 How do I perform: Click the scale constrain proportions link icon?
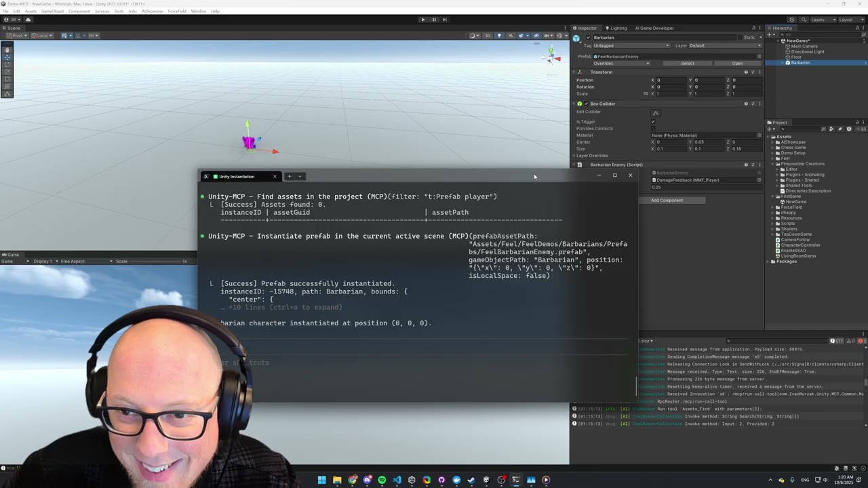pyautogui.click(x=646, y=94)
